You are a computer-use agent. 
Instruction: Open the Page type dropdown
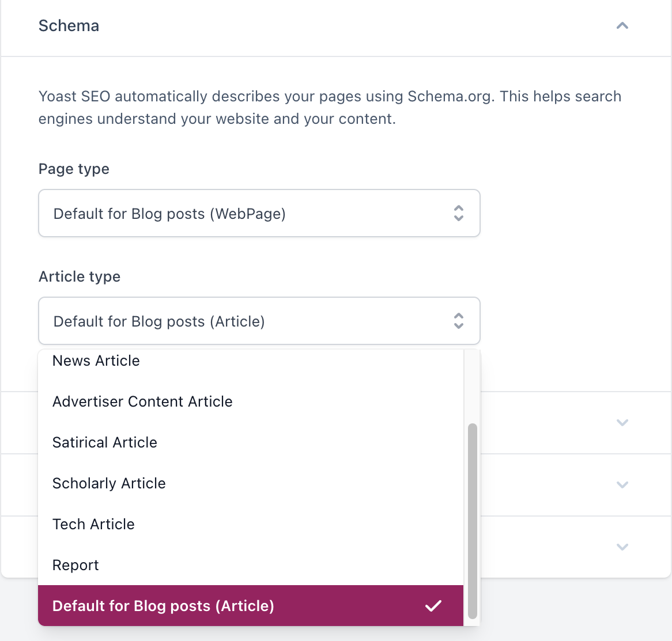click(259, 213)
